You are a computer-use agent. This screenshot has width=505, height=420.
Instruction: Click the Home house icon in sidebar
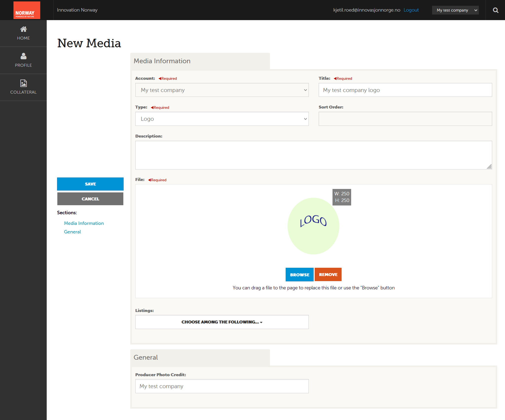23,29
